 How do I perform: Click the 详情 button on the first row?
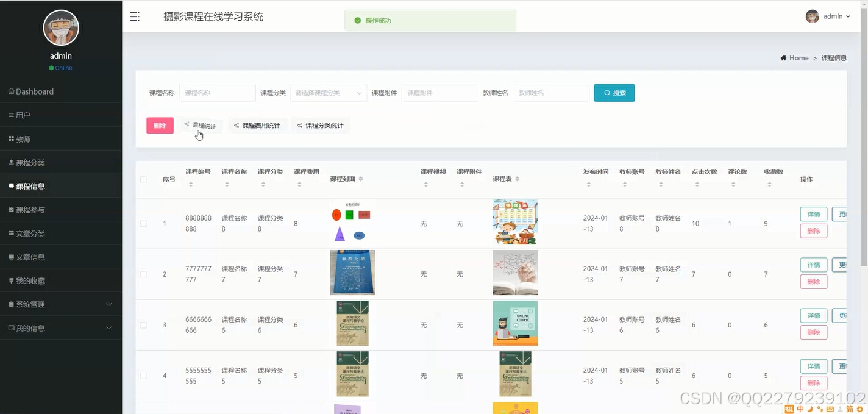[813, 214]
